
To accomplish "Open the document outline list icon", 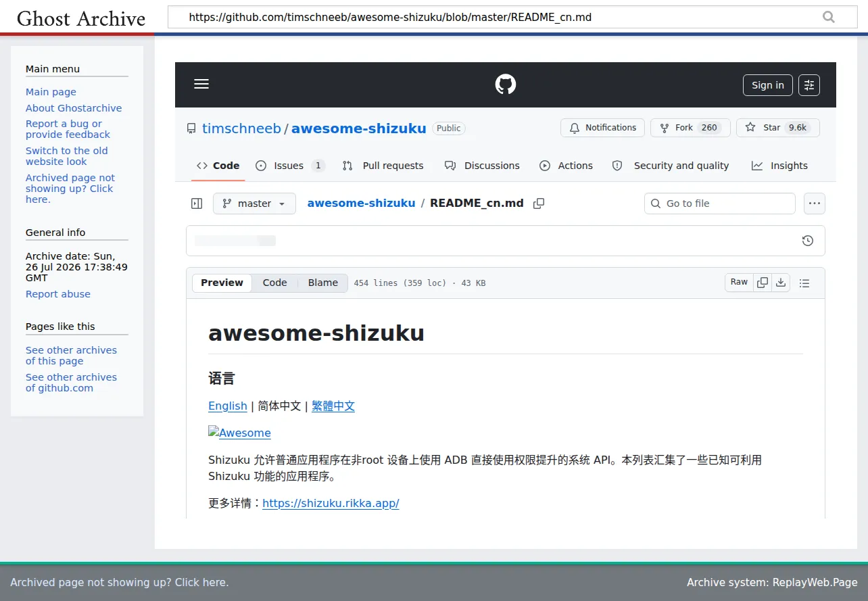I will [804, 283].
